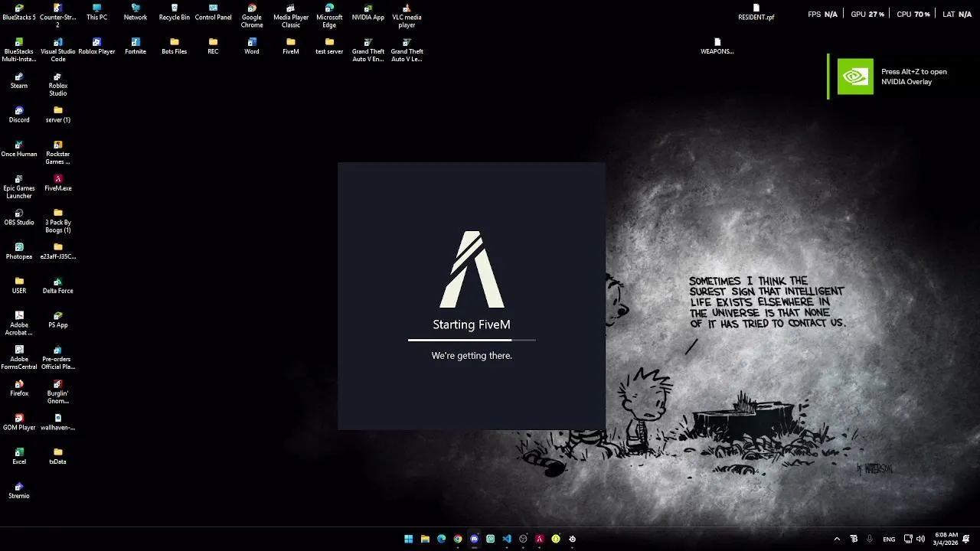Select the test server folder
This screenshot has height=551, width=980.
tap(329, 47)
